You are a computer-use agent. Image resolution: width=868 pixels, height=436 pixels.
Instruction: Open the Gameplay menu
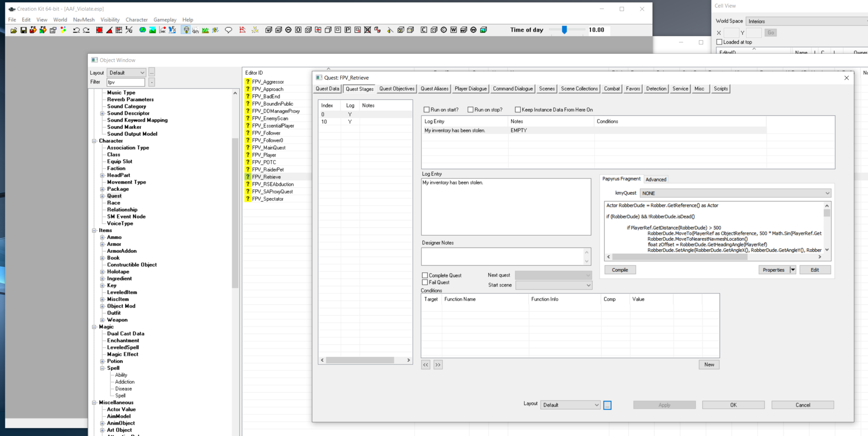coord(165,19)
